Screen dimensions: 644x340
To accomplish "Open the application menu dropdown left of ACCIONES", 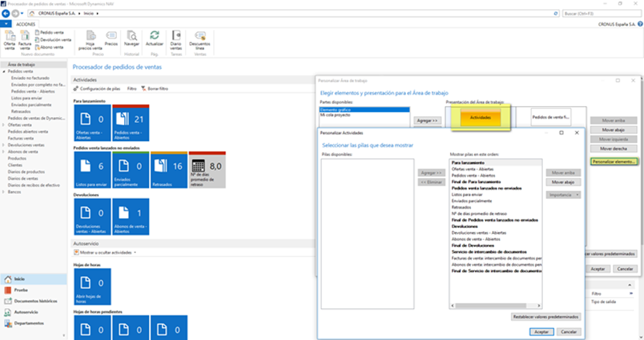I will tap(6, 24).
